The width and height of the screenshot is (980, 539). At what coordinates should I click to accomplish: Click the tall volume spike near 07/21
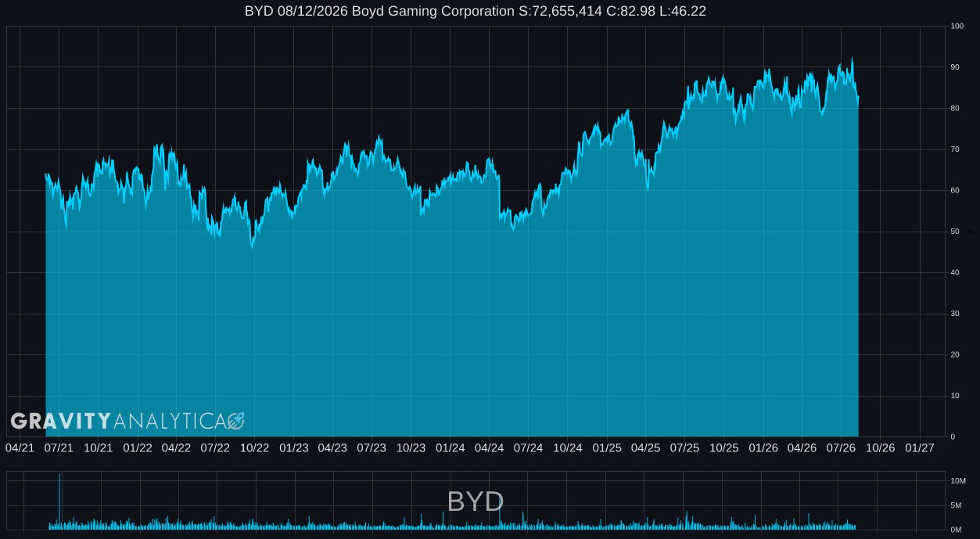pos(59,501)
